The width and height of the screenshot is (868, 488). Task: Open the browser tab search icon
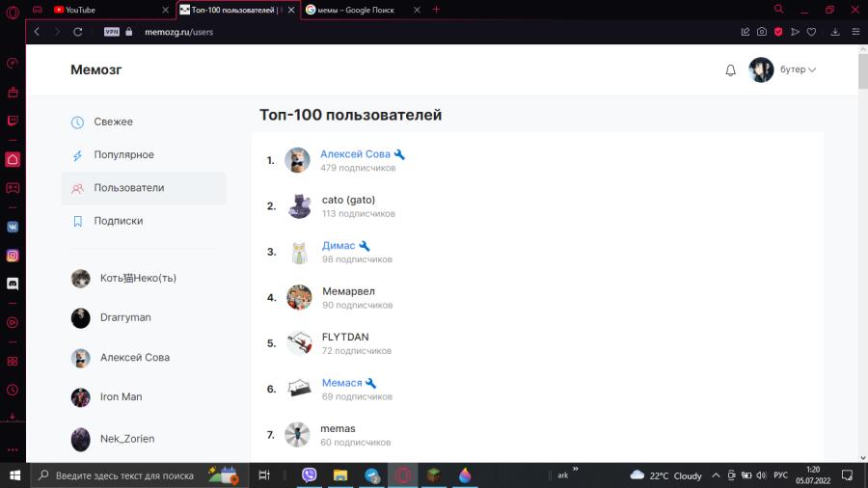click(779, 10)
